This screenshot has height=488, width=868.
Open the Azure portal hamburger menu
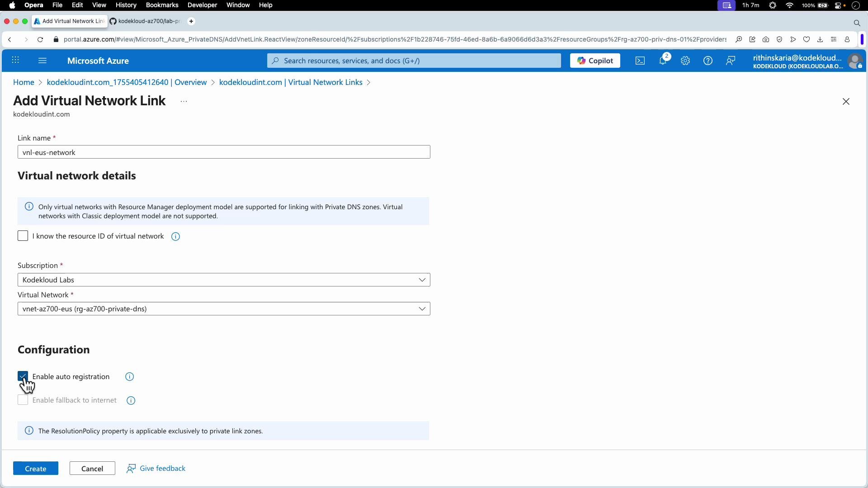click(42, 61)
